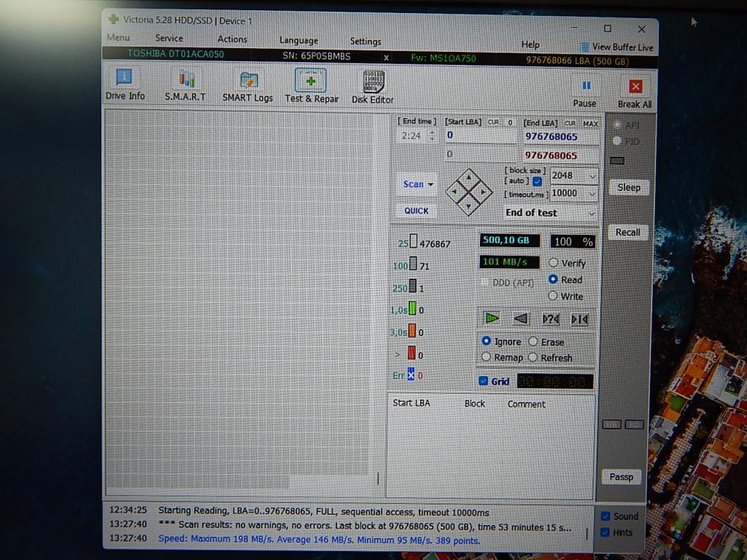This screenshot has height=560, width=747.
Task: Expand the End of test dropdown
Action: (592, 214)
